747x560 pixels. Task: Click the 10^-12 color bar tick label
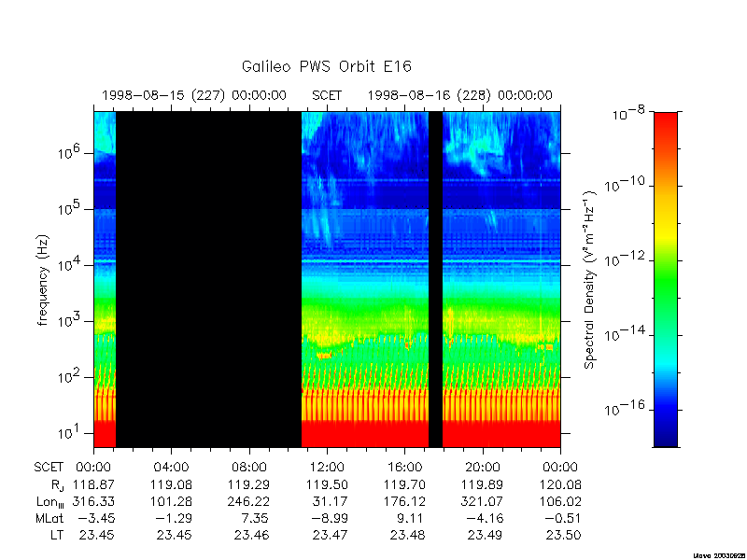pos(625,259)
